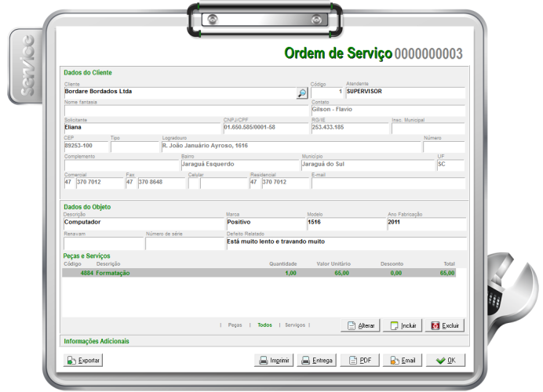
Task: Click Alterar to edit selected item
Action: (x=360, y=325)
